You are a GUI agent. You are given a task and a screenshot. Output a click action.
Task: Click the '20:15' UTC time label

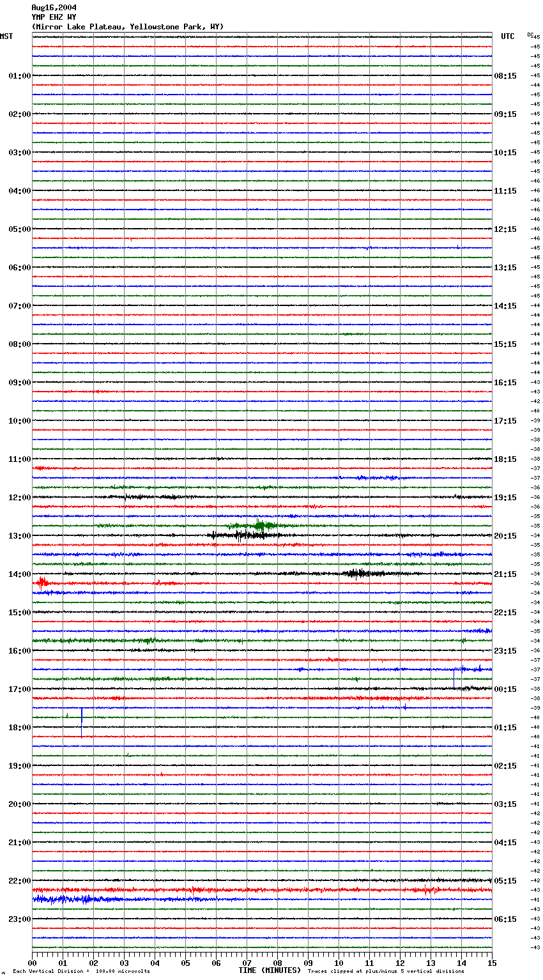coord(505,536)
